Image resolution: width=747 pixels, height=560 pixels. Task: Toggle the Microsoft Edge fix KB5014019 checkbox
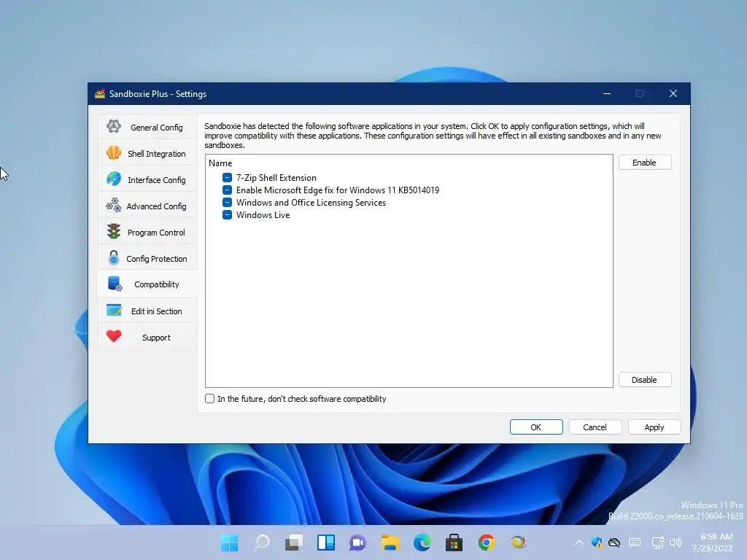coord(228,190)
